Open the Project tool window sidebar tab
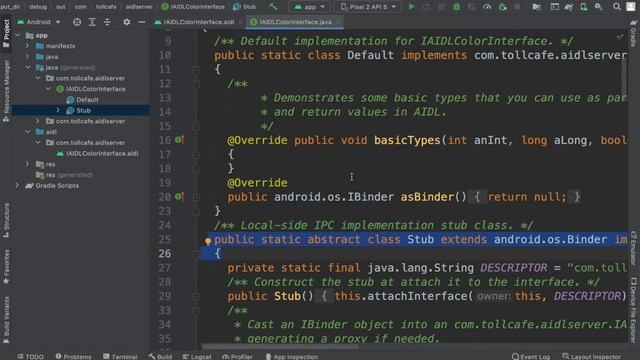The height and width of the screenshot is (360, 640). pos(6,33)
